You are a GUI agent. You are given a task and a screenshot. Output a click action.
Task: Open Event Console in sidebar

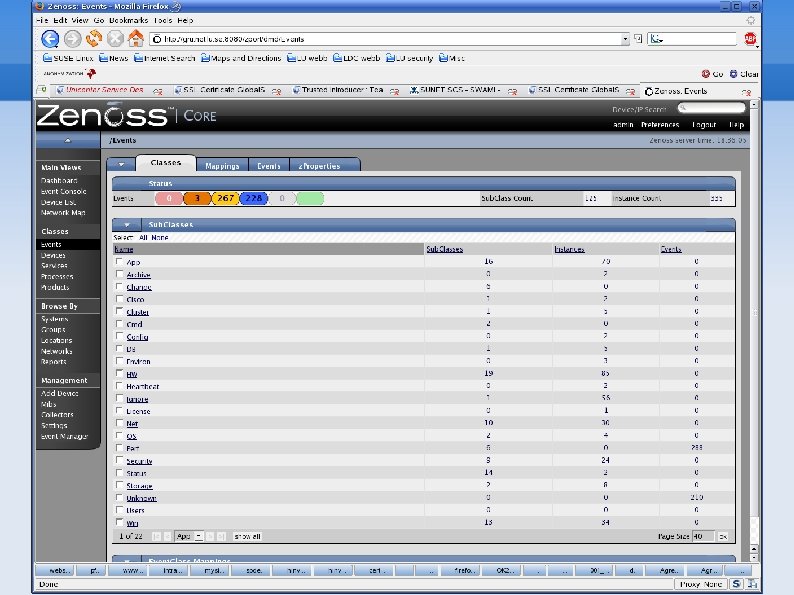click(x=64, y=191)
